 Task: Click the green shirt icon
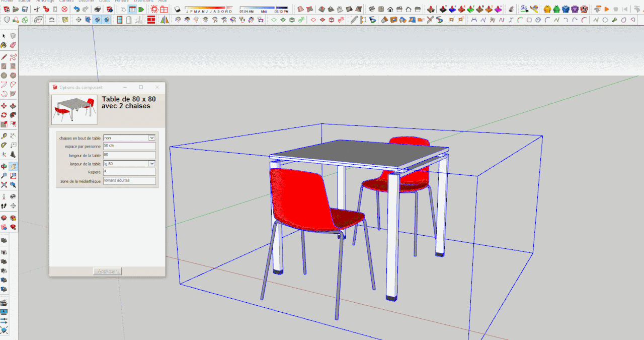(556, 9)
